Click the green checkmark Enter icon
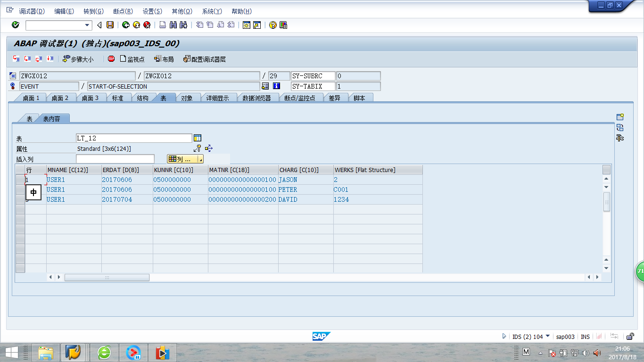The width and height of the screenshot is (644, 362). pyautogui.click(x=15, y=25)
